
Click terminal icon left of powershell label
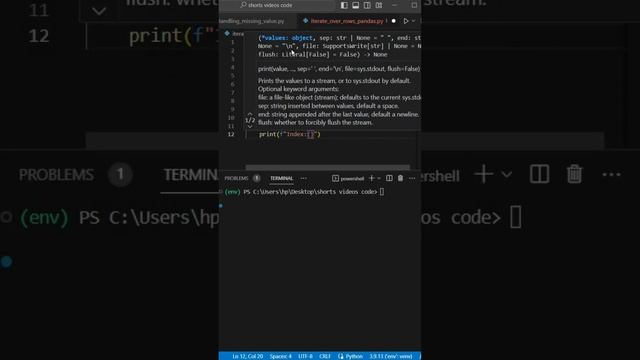pyautogui.click(x=335, y=178)
